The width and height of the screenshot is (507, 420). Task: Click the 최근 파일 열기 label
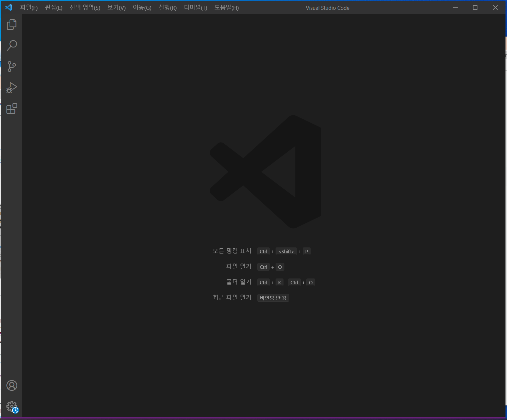coord(232,298)
